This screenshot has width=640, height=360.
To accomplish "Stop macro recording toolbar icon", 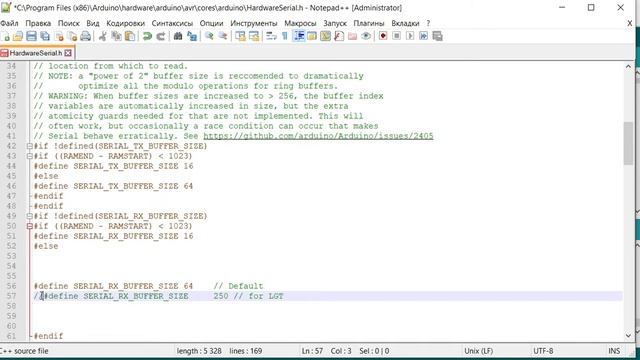I will click(396, 36).
